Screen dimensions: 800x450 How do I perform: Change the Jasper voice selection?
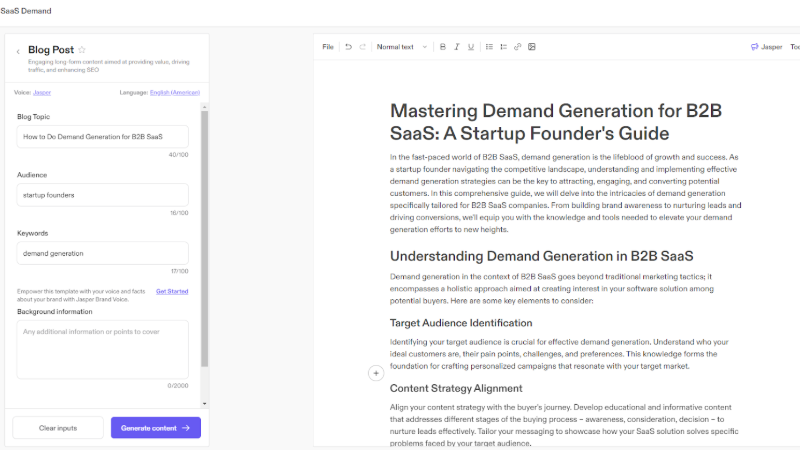42,92
